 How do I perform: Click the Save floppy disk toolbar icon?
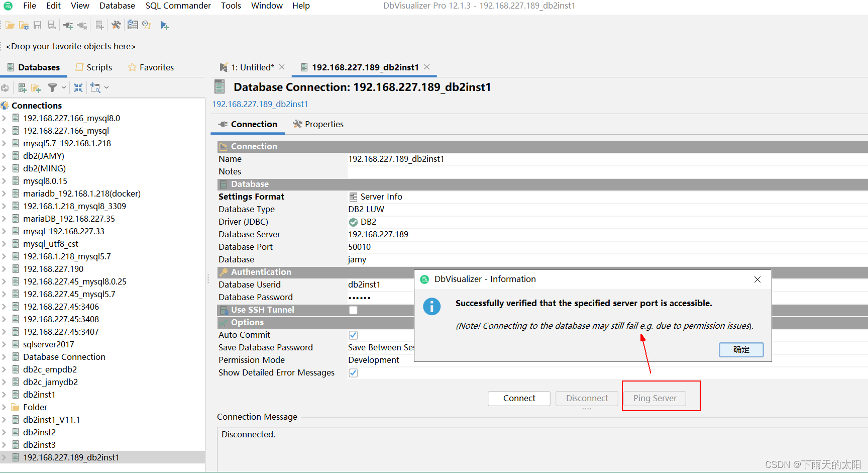tap(37, 25)
